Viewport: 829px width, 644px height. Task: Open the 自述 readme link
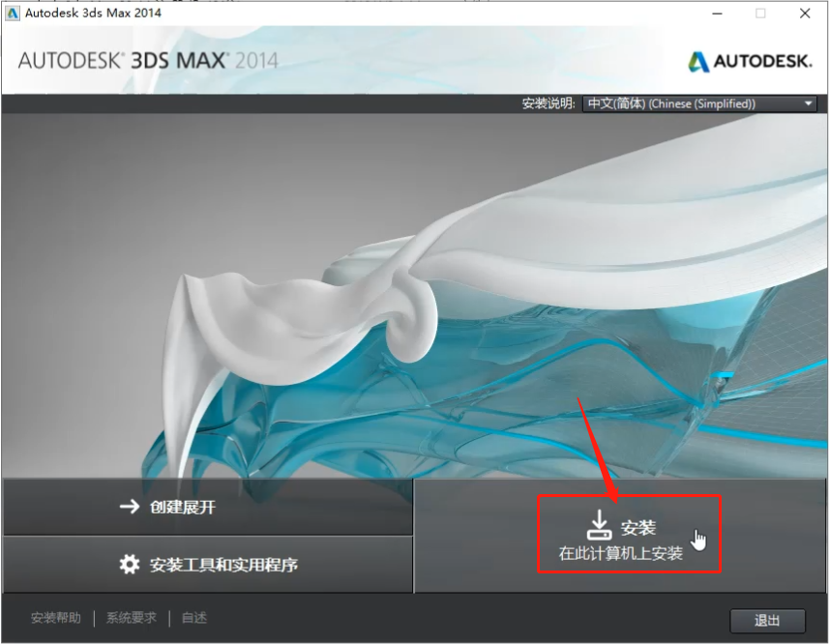[192, 617]
